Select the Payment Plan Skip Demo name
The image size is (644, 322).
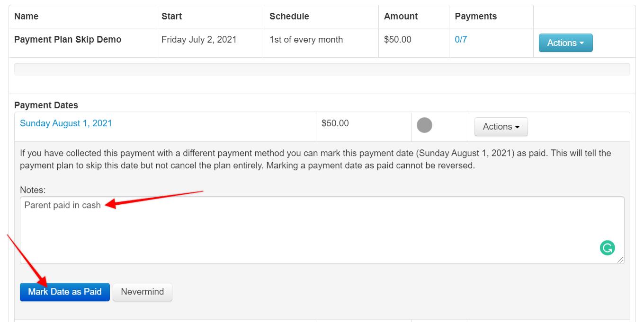(68, 40)
